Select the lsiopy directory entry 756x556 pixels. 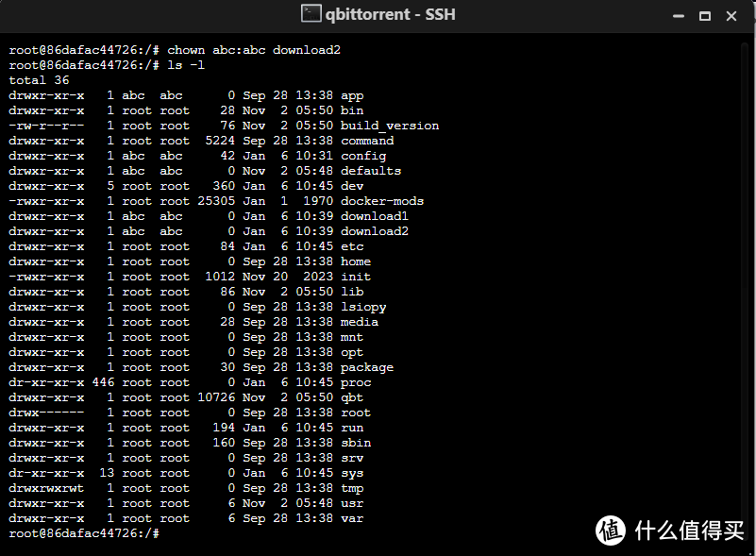(364, 306)
